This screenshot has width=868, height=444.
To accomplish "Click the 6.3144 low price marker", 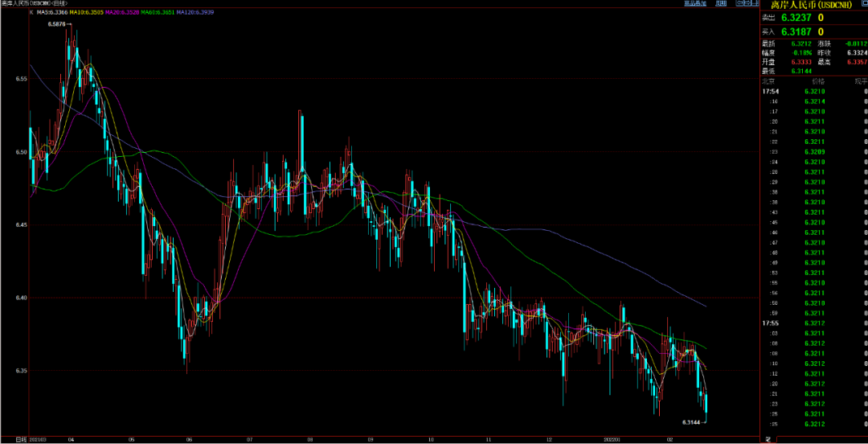I will [691, 422].
